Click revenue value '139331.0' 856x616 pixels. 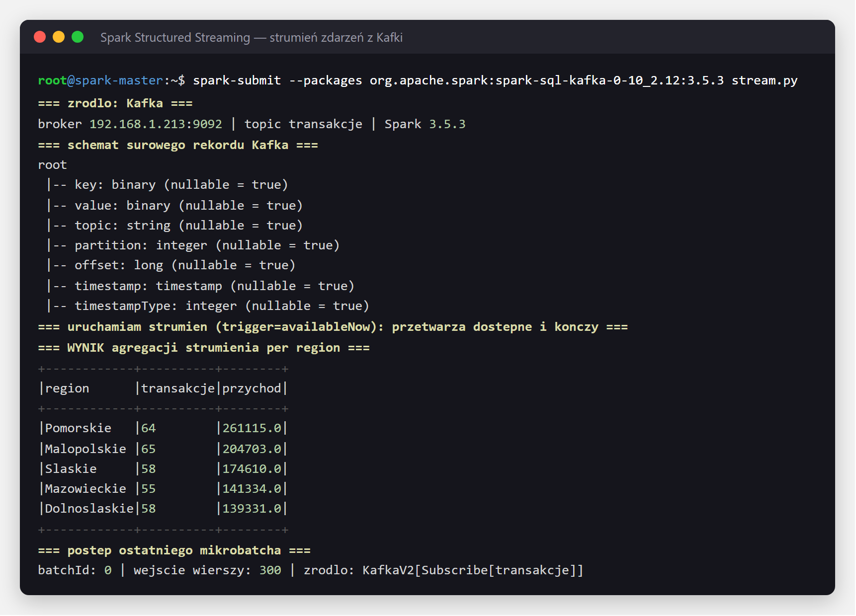point(252,509)
